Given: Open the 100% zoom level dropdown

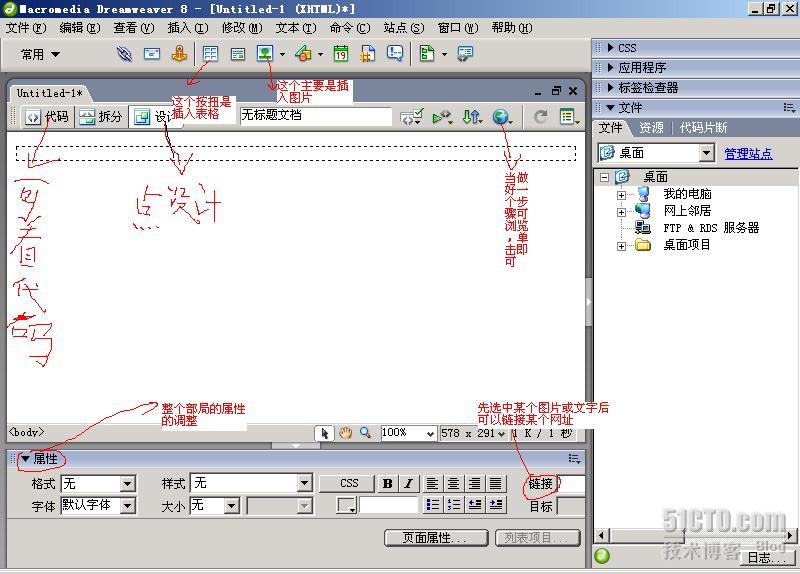Looking at the screenshot, I should tap(430, 434).
